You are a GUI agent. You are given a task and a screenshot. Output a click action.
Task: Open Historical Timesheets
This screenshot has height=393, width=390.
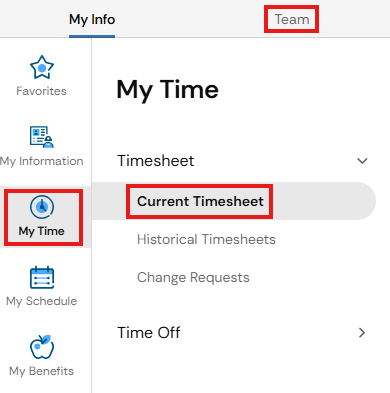[206, 239]
